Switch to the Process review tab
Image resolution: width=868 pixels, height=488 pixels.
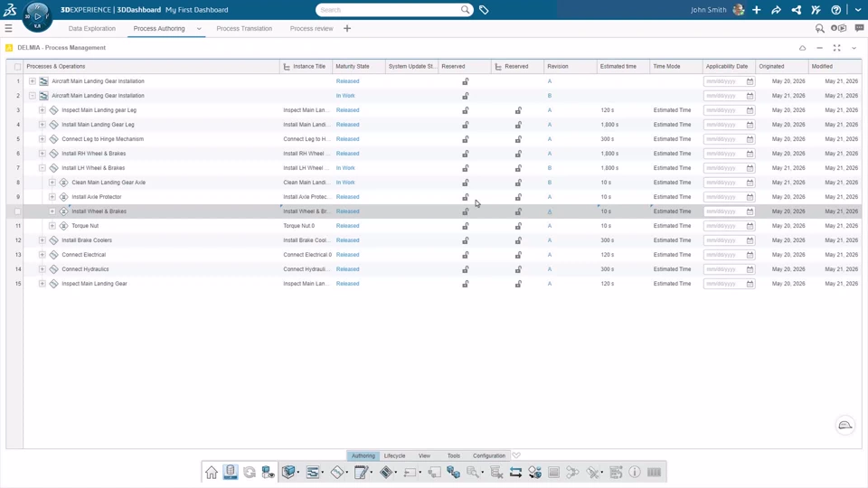(312, 29)
